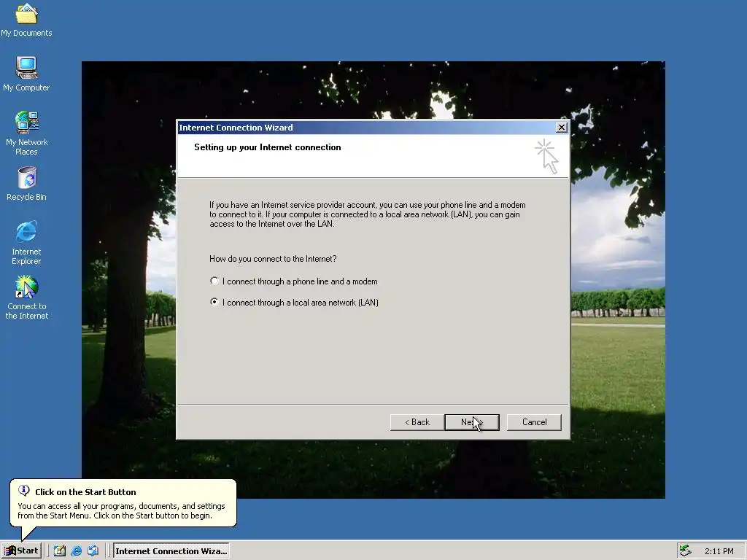Choose phone line and modem option
This screenshot has height=560, width=747.
coord(293,281)
